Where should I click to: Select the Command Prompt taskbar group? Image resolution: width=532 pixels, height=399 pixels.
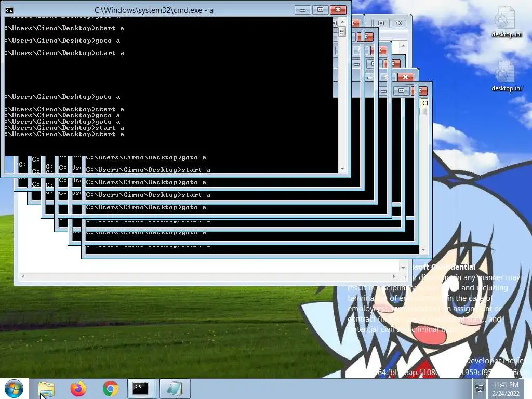(x=141, y=389)
